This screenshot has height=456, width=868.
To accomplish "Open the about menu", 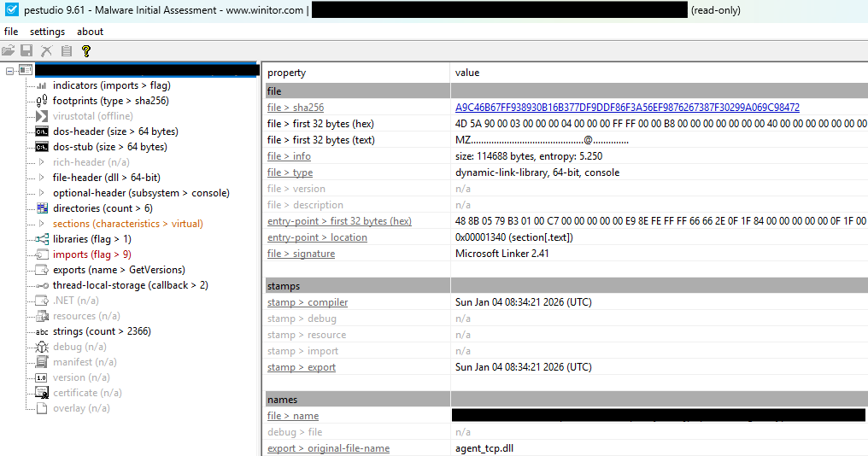I will click(90, 32).
